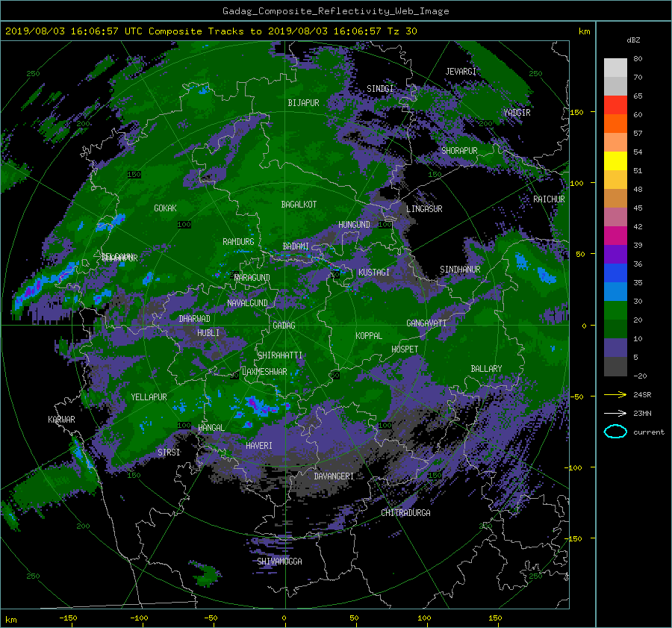Click the LAXMESHWAR city label
The image size is (672, 628).
coord(264,372)
